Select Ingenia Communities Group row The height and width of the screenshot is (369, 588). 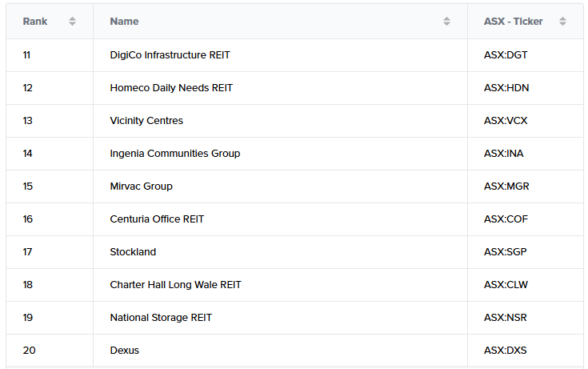coord(174,154)
